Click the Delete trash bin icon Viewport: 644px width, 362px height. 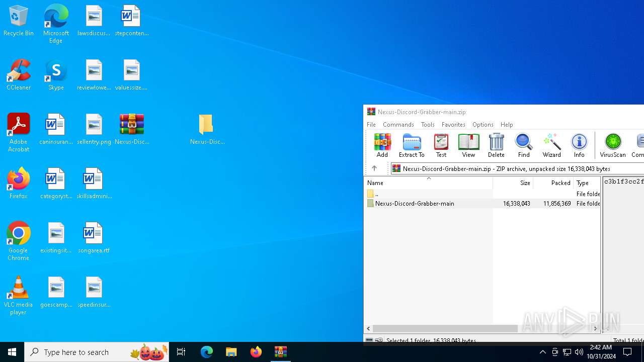(496, 145)
